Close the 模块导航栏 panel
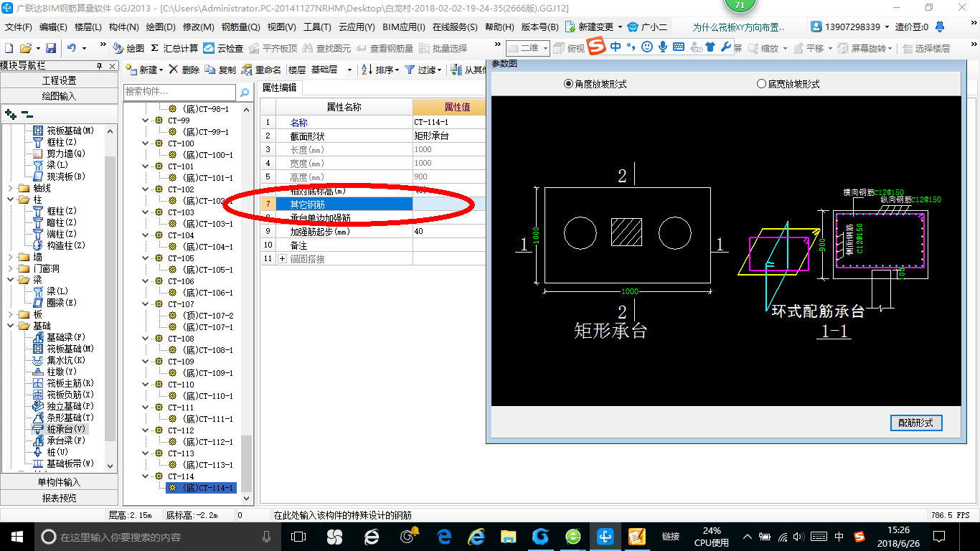Viewport: 980px width, 551px height. click(x=112, y=65)
